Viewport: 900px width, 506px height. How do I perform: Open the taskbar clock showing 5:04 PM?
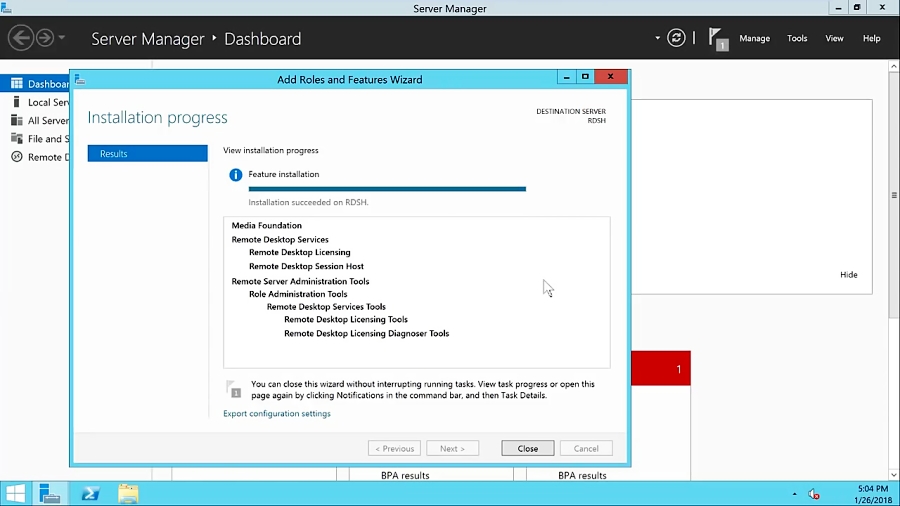(873, 494)
